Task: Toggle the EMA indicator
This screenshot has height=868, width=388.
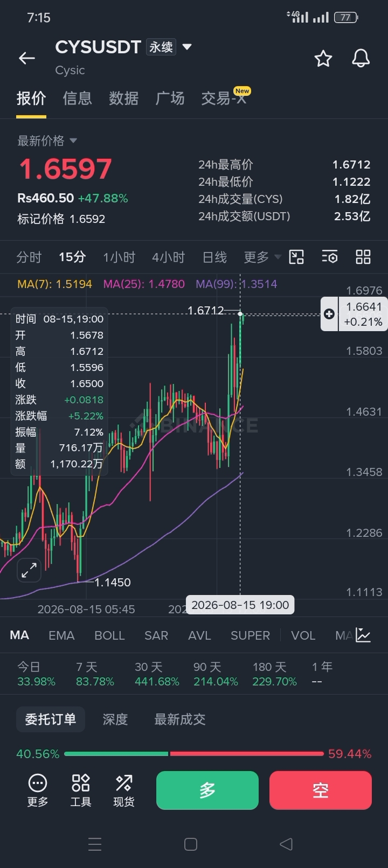Action: pos(61,635)
